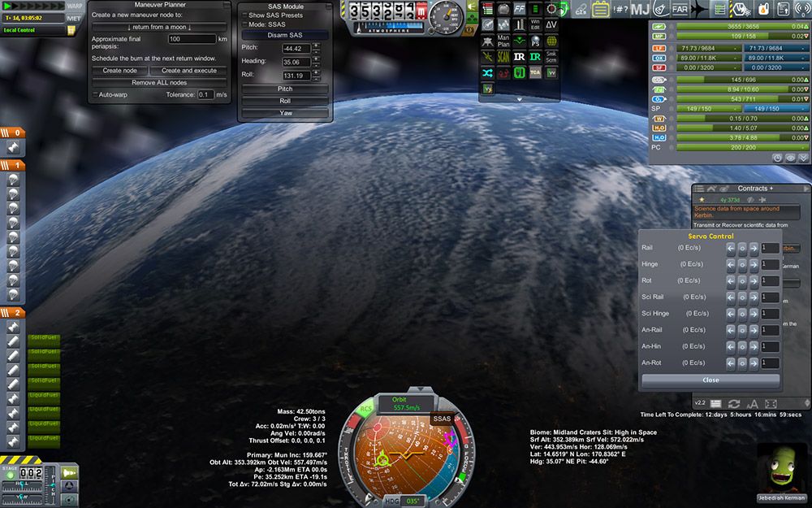Open the contracts clipboard toolbar icon
This screenshot has height=508, width=812.
coord(783,9)
